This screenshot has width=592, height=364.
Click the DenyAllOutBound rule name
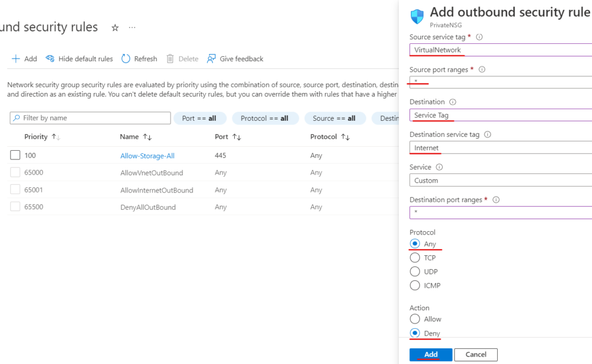coord(148,207)
